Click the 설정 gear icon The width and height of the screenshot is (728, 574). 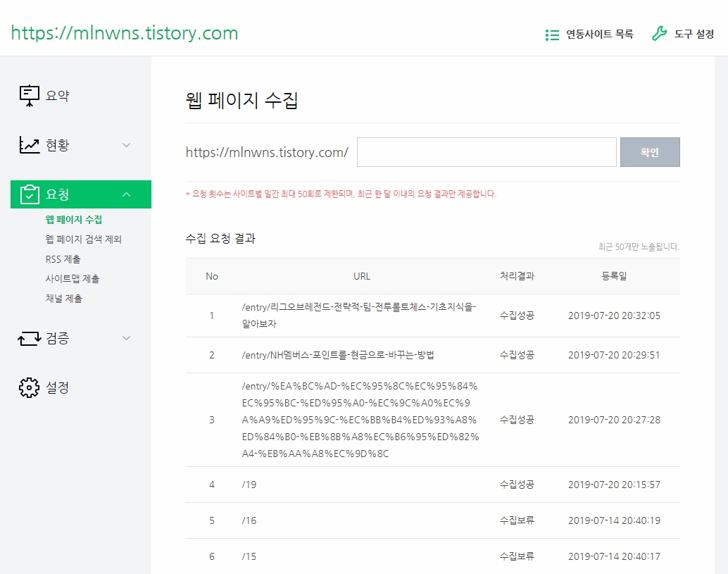[30, 387]
